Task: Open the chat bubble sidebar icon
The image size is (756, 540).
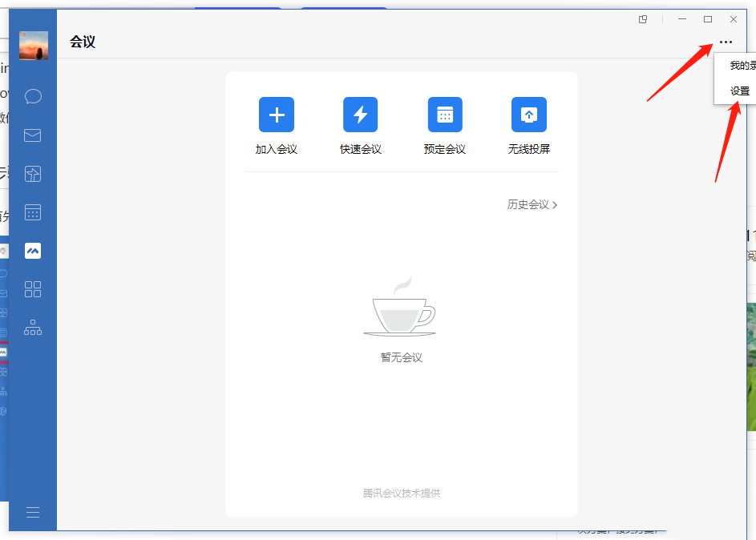Action: click(x=32, y=96)
